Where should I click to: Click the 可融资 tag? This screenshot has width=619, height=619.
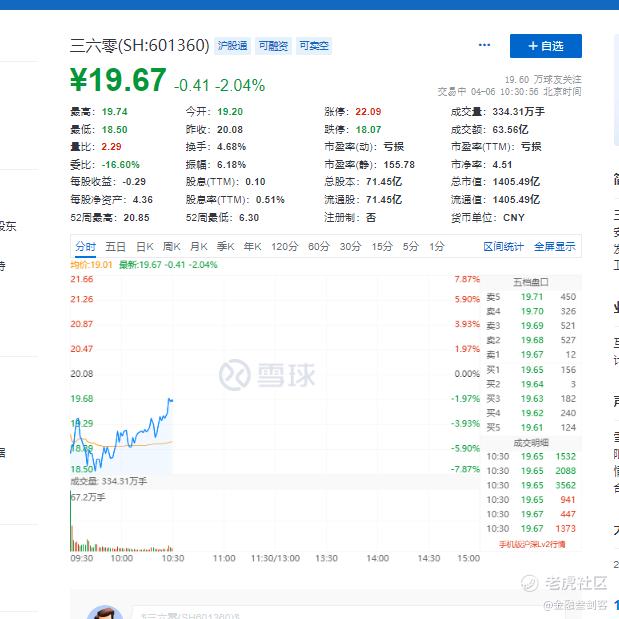273,46
